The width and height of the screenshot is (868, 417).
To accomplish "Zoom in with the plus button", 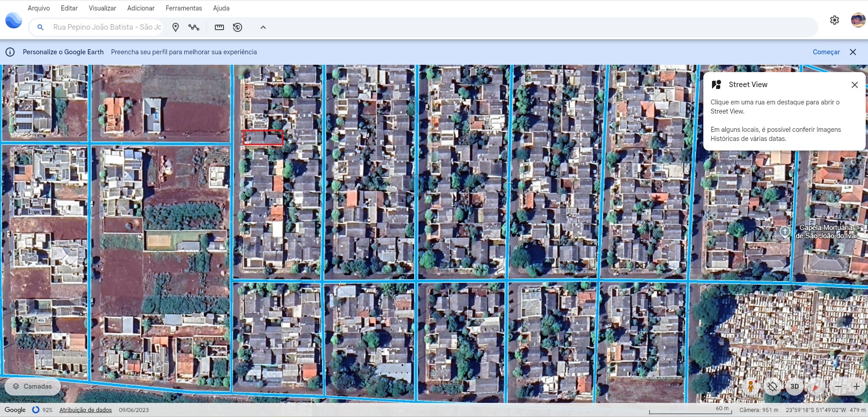I will pos(856,386).
